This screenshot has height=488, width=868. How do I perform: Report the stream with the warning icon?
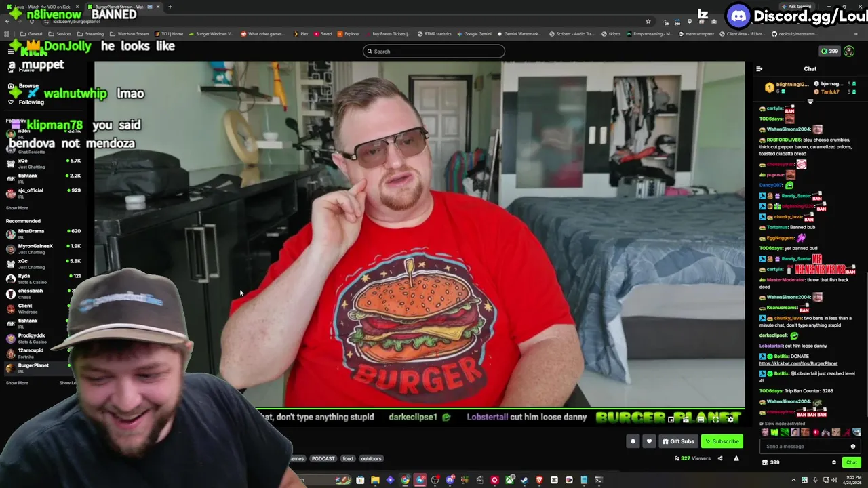pos(736,458)
